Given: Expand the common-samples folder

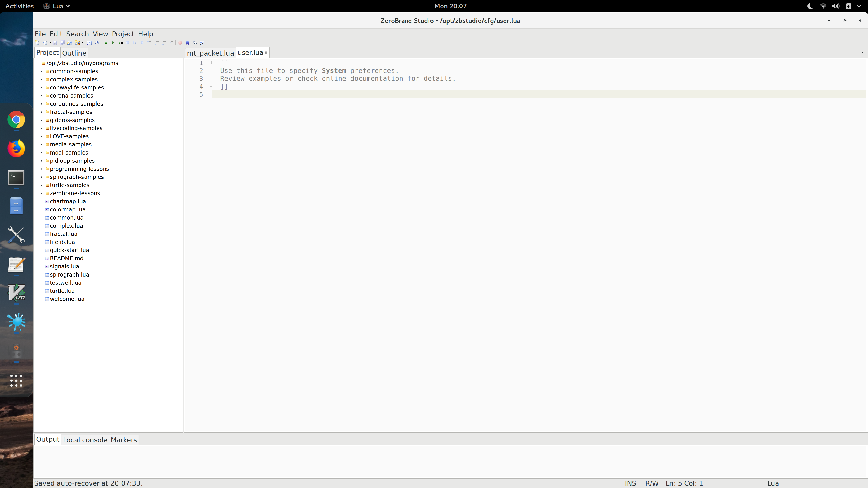Looking at the screenshot, I should (41, 71).
